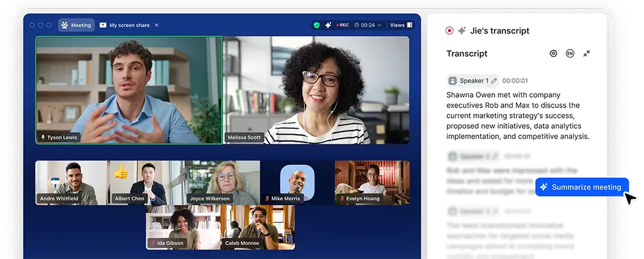Close the My screen share tab
The width and height of the screenshot is (644, 259).
156,25
